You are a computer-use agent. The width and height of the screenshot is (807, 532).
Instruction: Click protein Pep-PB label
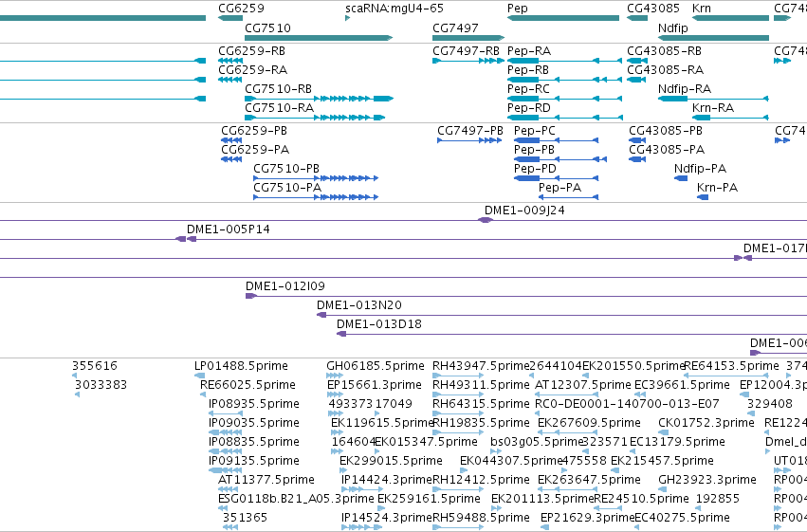pyautogui.click(x=534, y=150)
